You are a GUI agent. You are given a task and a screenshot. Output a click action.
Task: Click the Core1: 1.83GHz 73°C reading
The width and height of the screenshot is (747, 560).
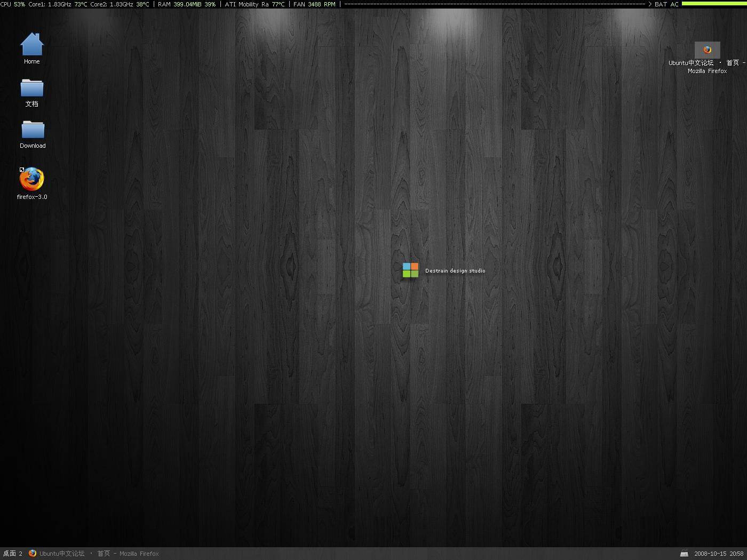point(58,4)
